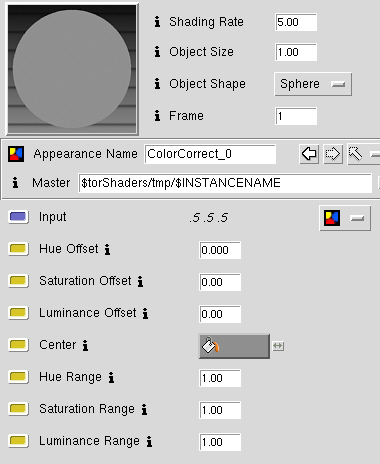Toggle the yellow Saturation Offset parameter button
The image size is (380, 464).
coord(18,281)
